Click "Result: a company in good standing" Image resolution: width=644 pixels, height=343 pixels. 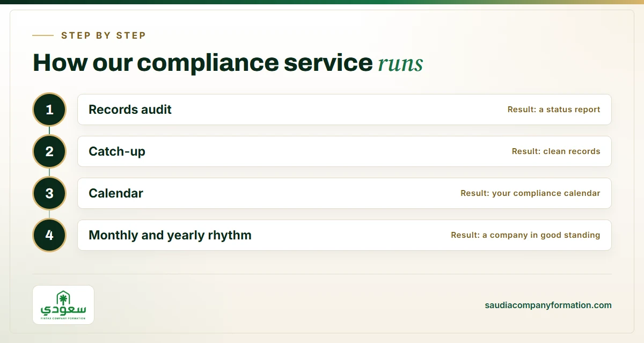(525, 235)
